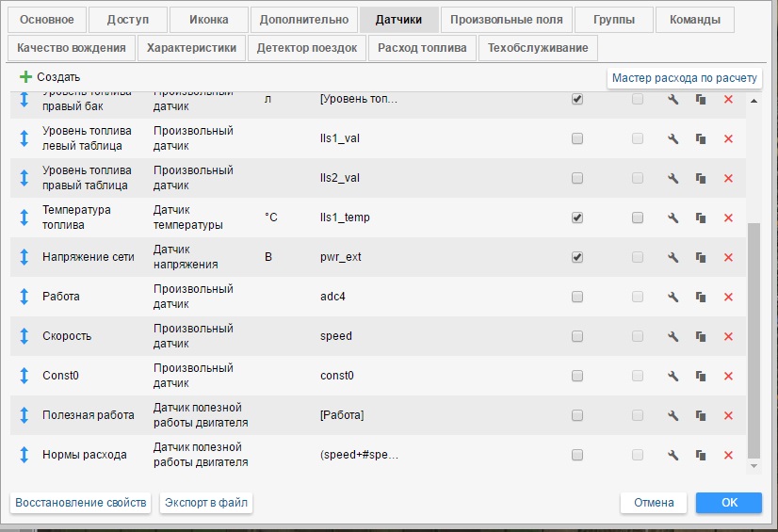
Task: Uncheck first checkbox for Напряжение сети
Action: coord(577,257)
